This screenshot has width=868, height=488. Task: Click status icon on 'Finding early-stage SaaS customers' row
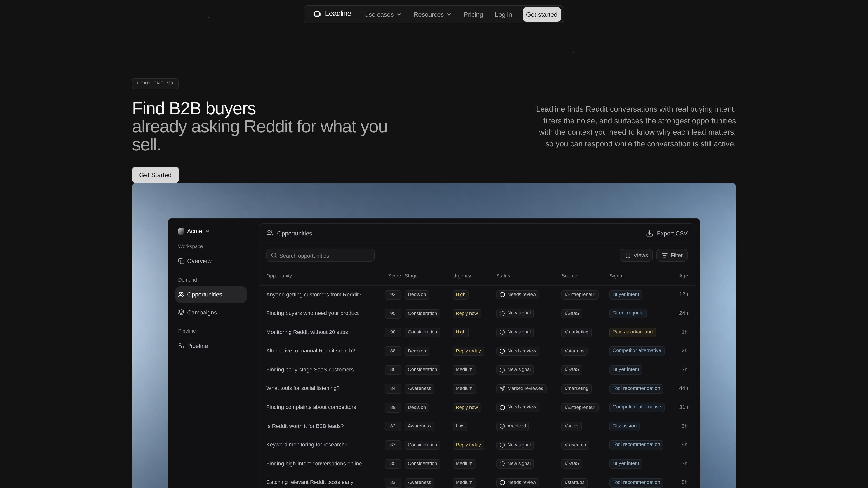[502, 370]
